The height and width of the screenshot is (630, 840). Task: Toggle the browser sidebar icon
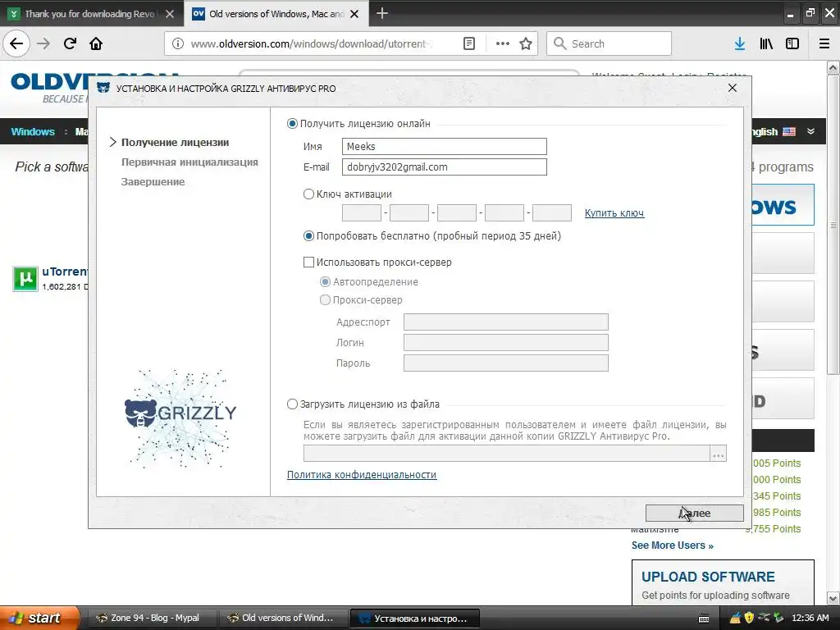[792, 44]
